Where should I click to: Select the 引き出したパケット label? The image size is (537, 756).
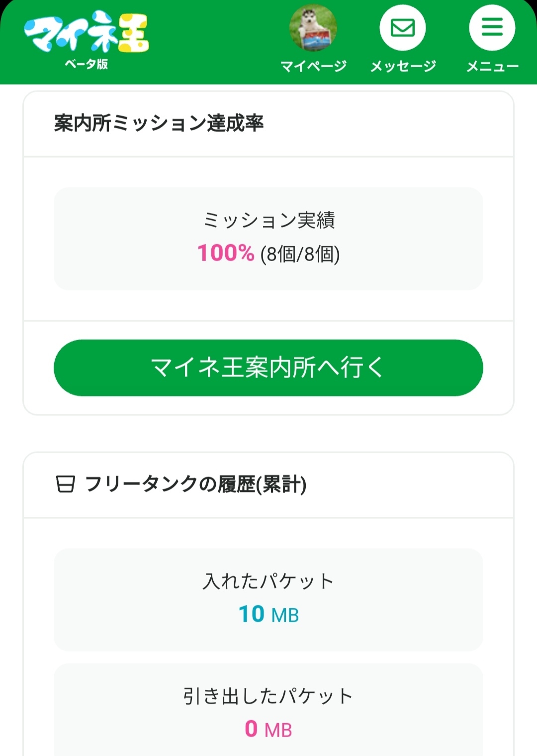268,696
